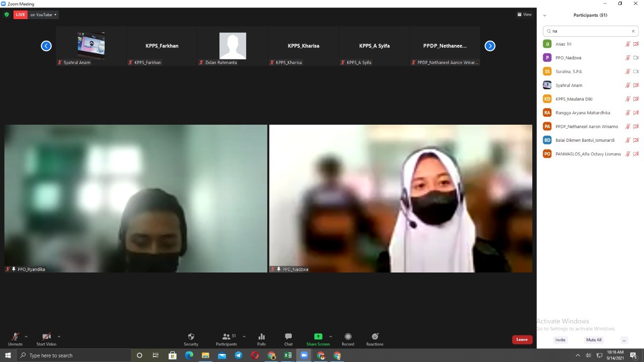Collapse the Participants panel chevron

click(544, 15)
